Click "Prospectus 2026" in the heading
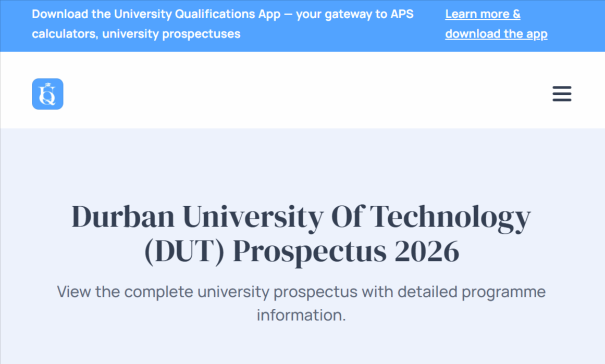This screenshot has height=364, width=605. (346, 252)
